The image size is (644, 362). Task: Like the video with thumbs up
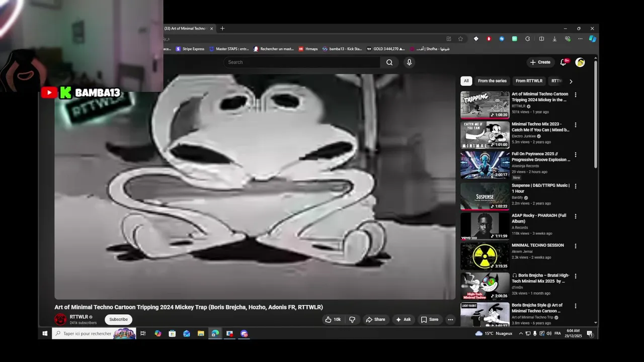(333, 319)
